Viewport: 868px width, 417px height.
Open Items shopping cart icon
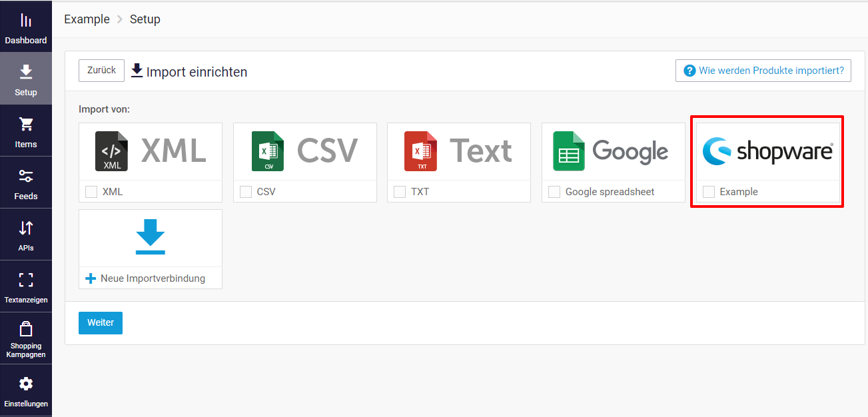(x=26, y=124)
